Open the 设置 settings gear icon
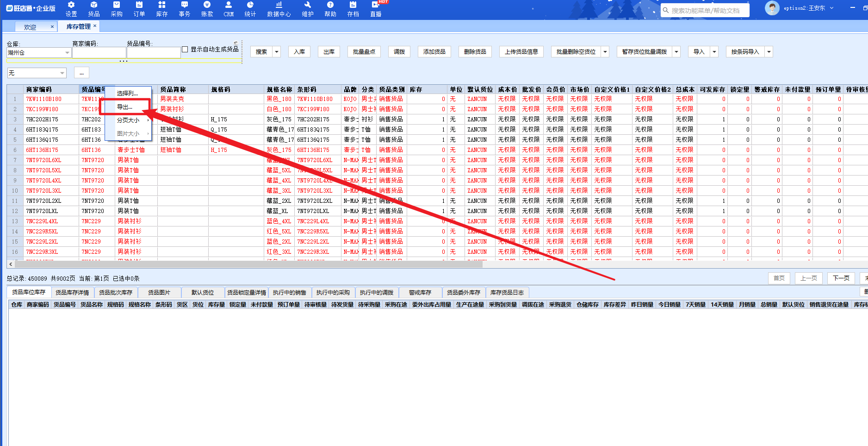Image resolution: width=868 pixels, height=446 pixels. pos(71,5)
